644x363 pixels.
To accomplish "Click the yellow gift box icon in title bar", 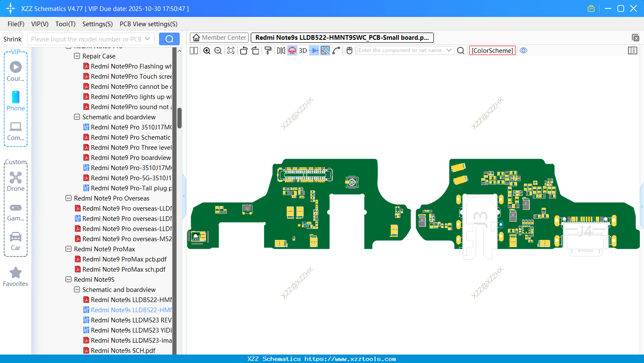I will tap(591, 8).
